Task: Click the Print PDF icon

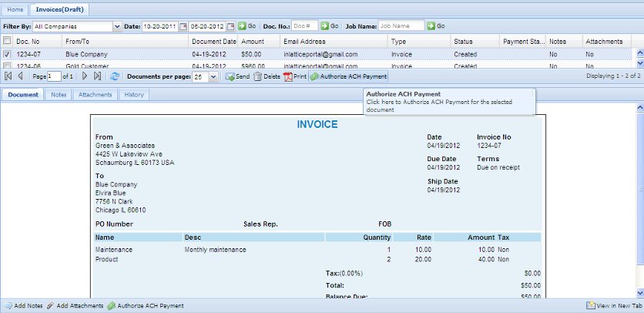Action: click(x=289, y=77)
